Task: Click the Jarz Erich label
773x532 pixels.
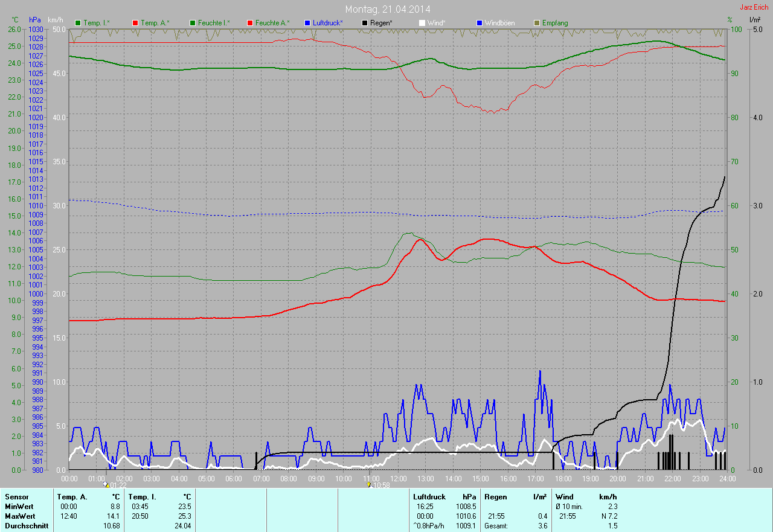Action: click(754, 7)
